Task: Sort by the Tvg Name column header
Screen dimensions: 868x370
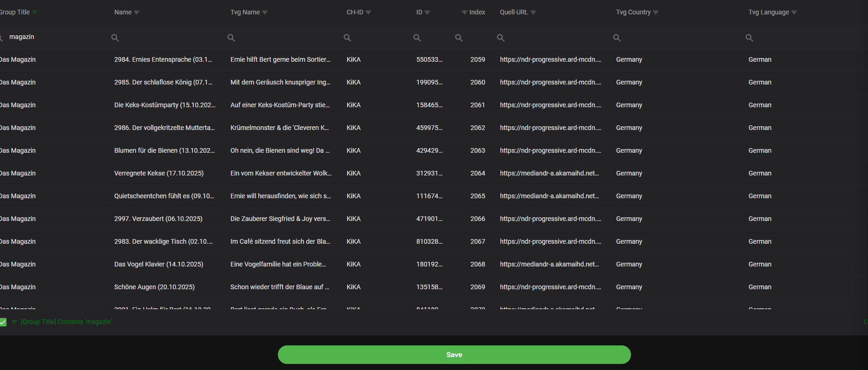Action: 245,12
